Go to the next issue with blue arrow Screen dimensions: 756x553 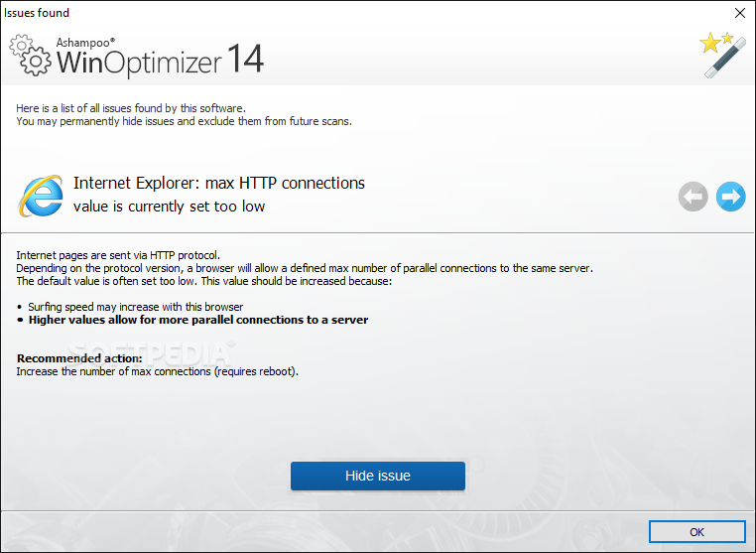(x=730, y=197)
